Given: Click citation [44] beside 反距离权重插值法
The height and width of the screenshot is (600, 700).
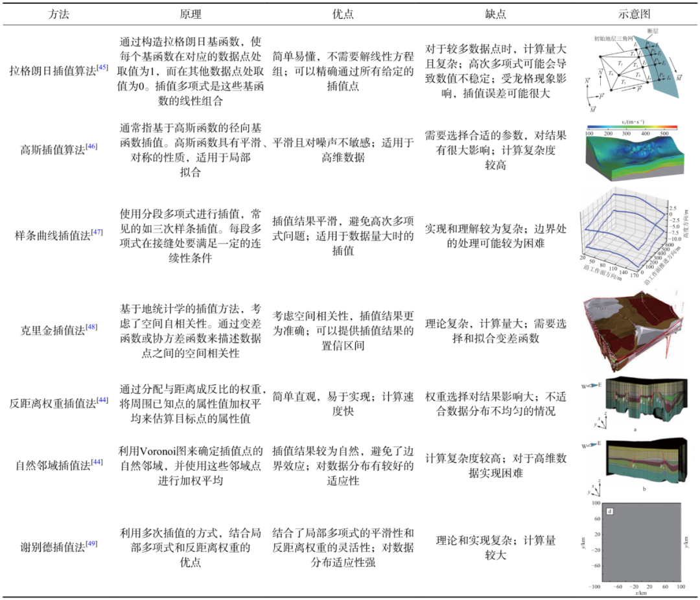Looking at the screenshot, I should [x=102, y=400].
